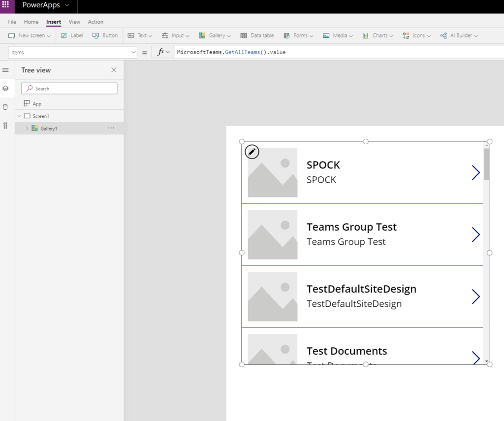Screen dimensions: 504x421
Task: Open the Charts dropdown
Action: click(x=378, y=36)
